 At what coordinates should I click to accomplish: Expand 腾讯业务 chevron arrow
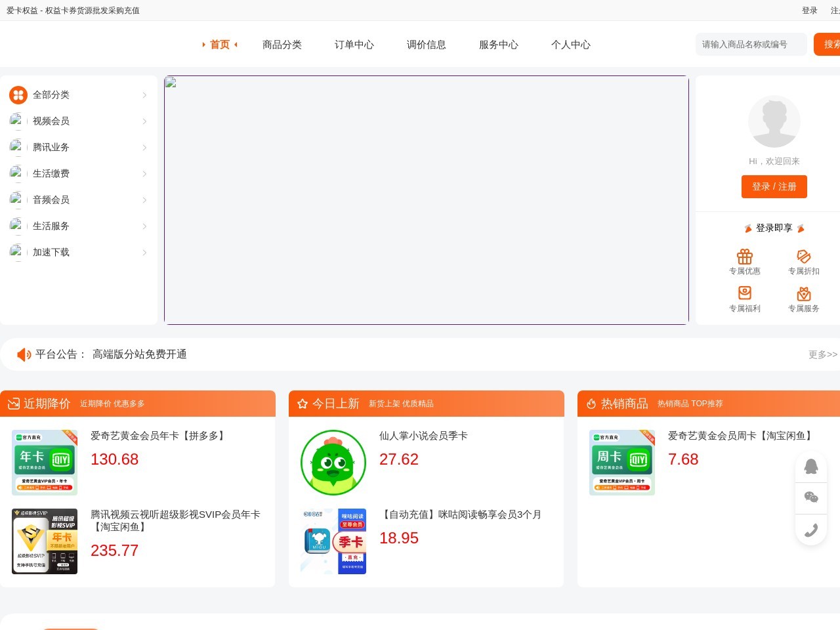point(144,148)
